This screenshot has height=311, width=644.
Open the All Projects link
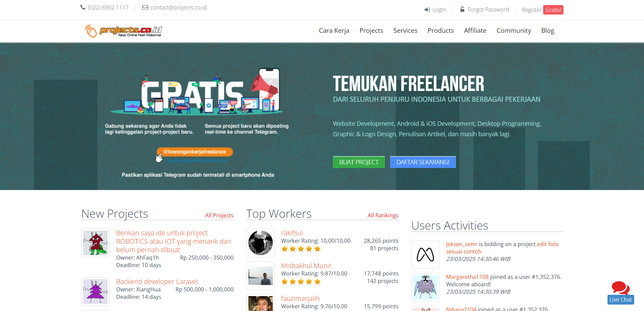[x=219, y=215]
